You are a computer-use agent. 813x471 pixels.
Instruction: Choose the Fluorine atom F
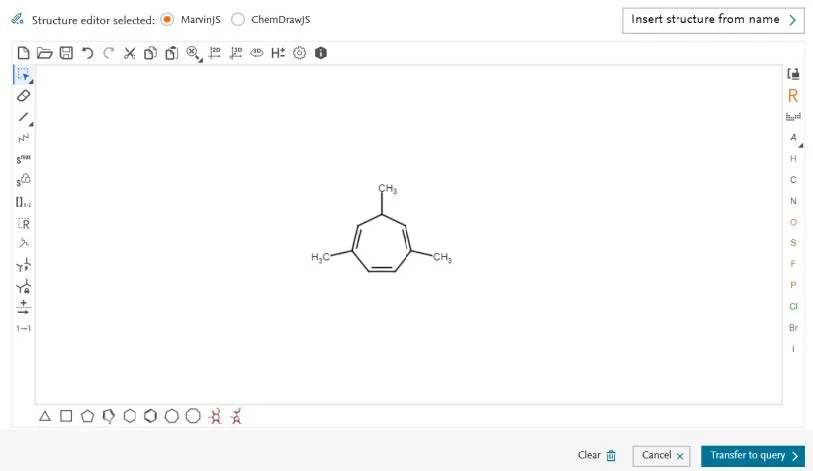coord(793,264)
